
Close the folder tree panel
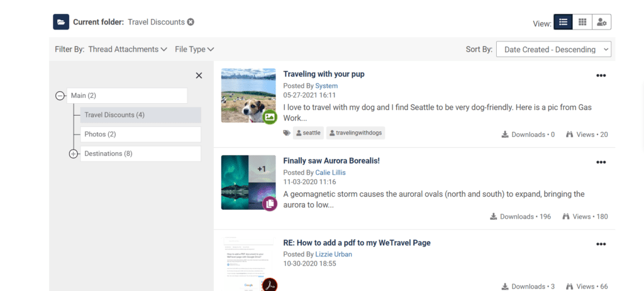click(x=199, y=75)
